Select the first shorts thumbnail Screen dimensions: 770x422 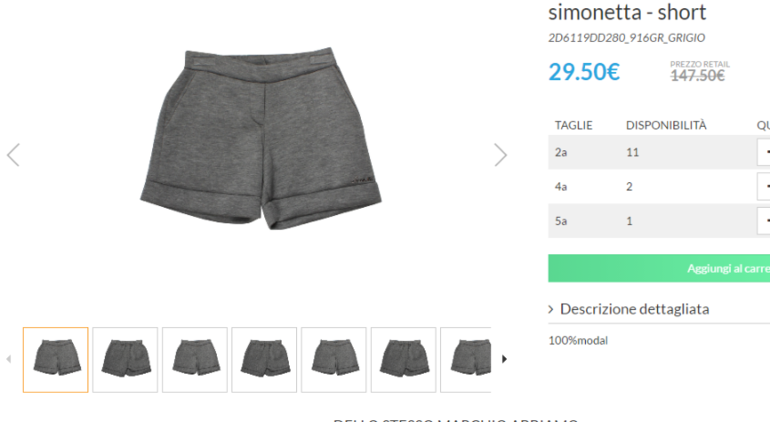click(55, 360)
